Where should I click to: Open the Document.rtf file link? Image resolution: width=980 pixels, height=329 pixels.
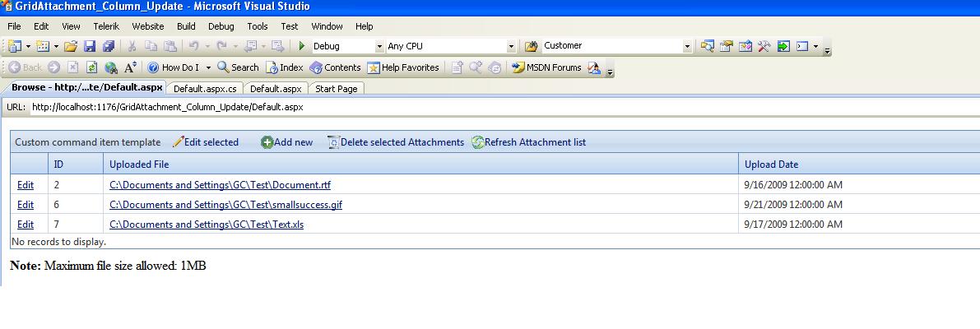pos(220,185)
